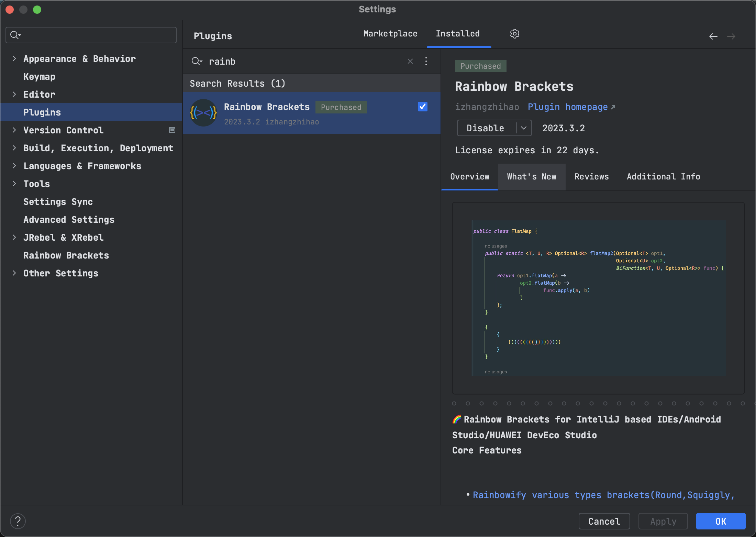The image size is (756, 537).
Task: Click the Core Features heading
Action: point(487,450)
